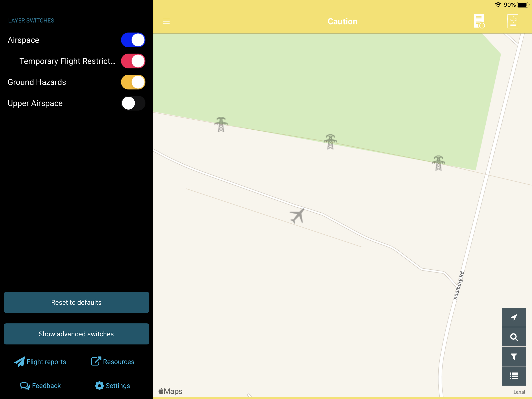The image size is (532, 399).
Task: Click Reset to defaults button
Action: [x=77, y=302]
